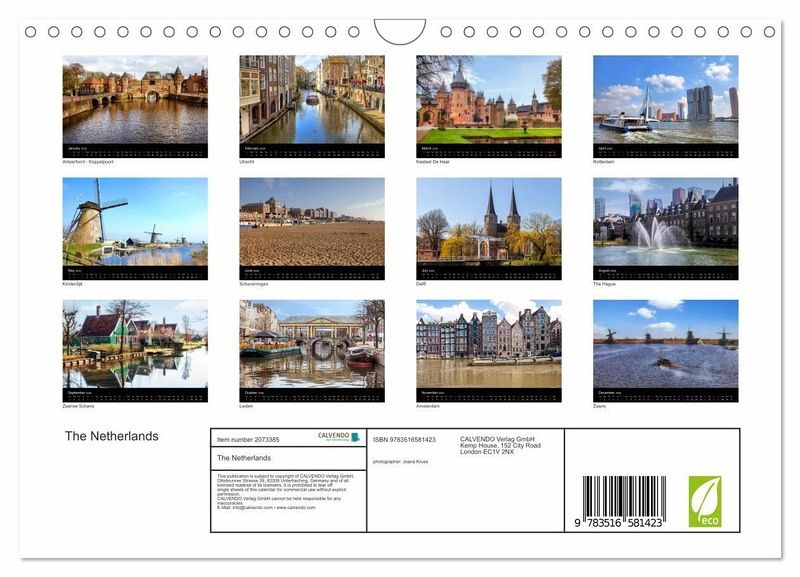Click the Rotterdam skyline April photo
This screenshot has height=577, width=800.
coord(665,100)
